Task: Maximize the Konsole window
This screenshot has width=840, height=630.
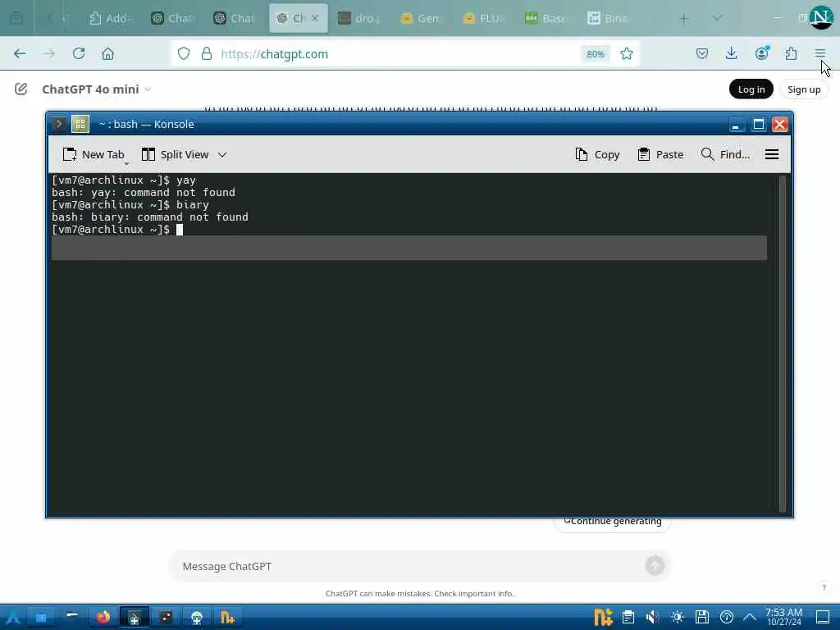Action: [758, 125]
